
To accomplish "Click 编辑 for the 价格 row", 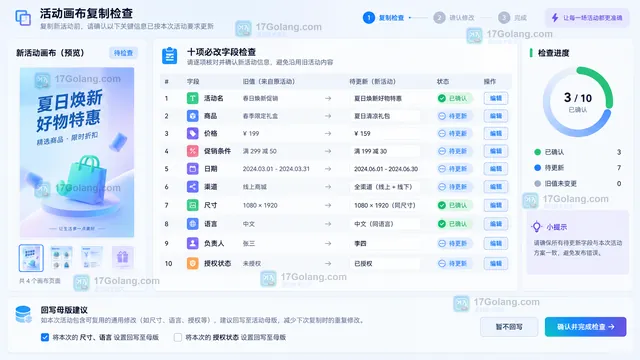I will click(x=496, y=133).
